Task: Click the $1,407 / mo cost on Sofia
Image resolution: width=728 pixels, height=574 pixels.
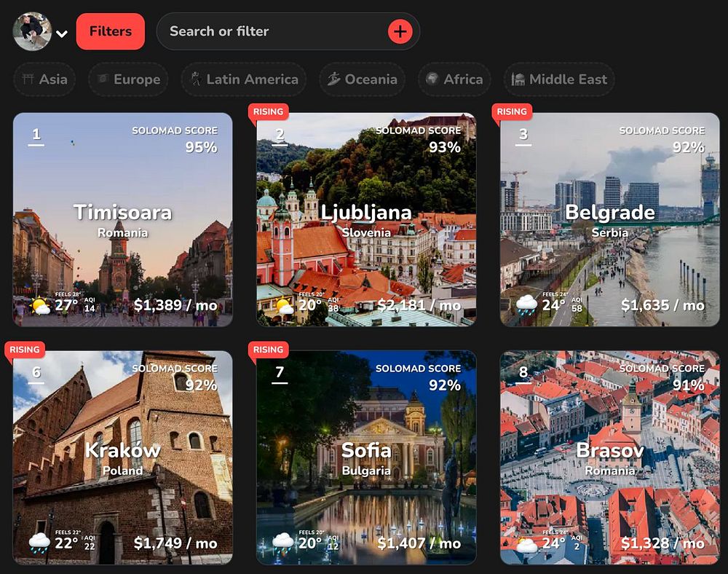Action: (419, 543)
